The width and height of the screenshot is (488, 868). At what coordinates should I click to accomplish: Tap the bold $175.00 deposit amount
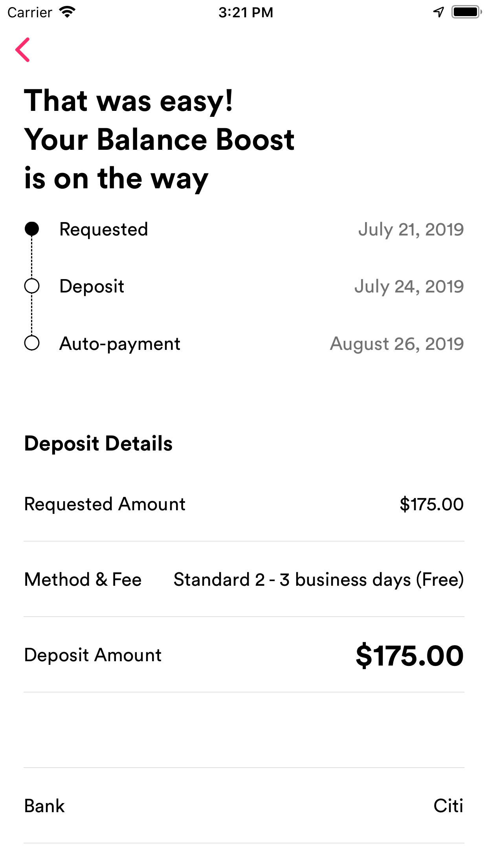point(409,655)
